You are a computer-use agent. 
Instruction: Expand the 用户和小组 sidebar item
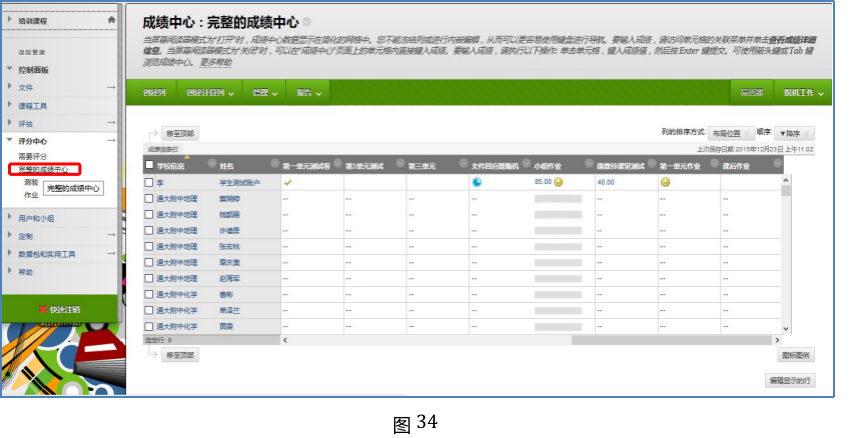click(x=10, y=217)
